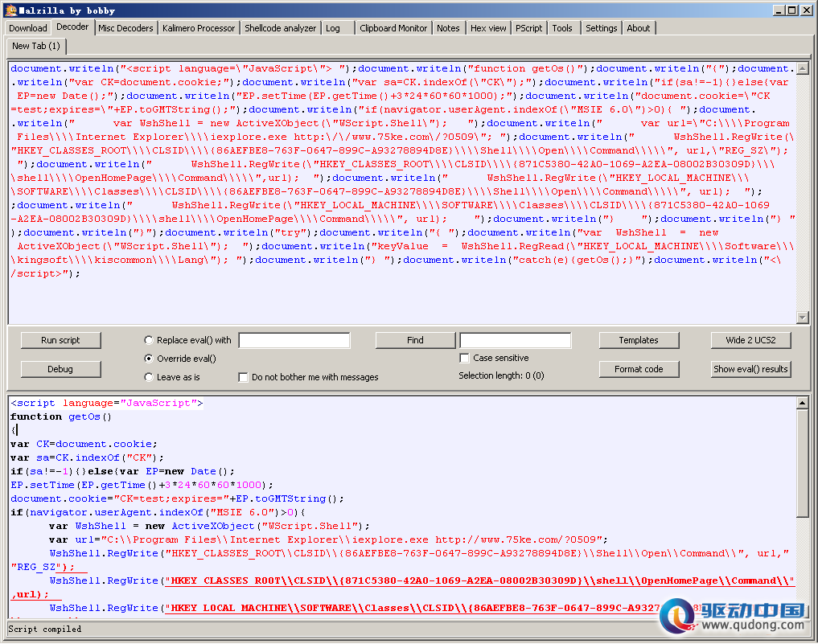Click Show eval() results button
Screen dimensions: 818x644
click(x=750, y=369)
